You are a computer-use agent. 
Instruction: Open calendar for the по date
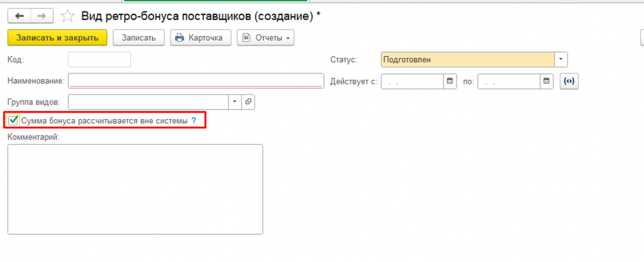(x=547, y=81)
